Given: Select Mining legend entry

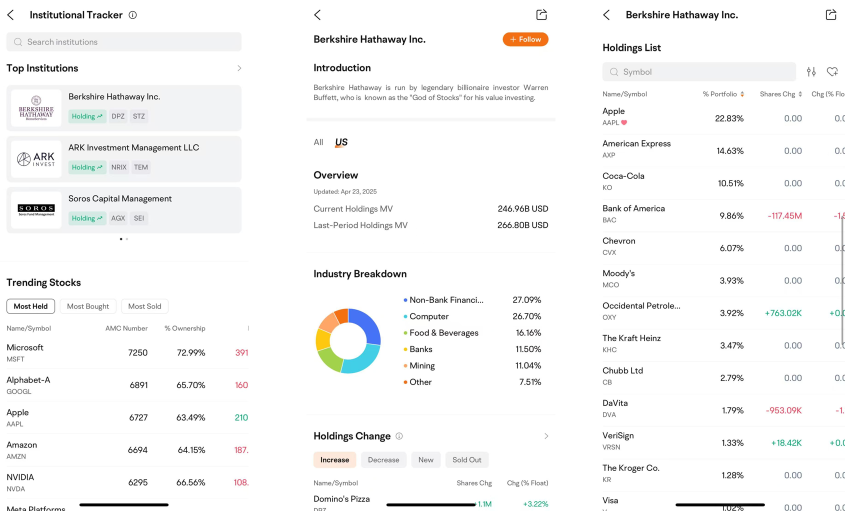Looking at the screenshot, I should tap(472, 366).
